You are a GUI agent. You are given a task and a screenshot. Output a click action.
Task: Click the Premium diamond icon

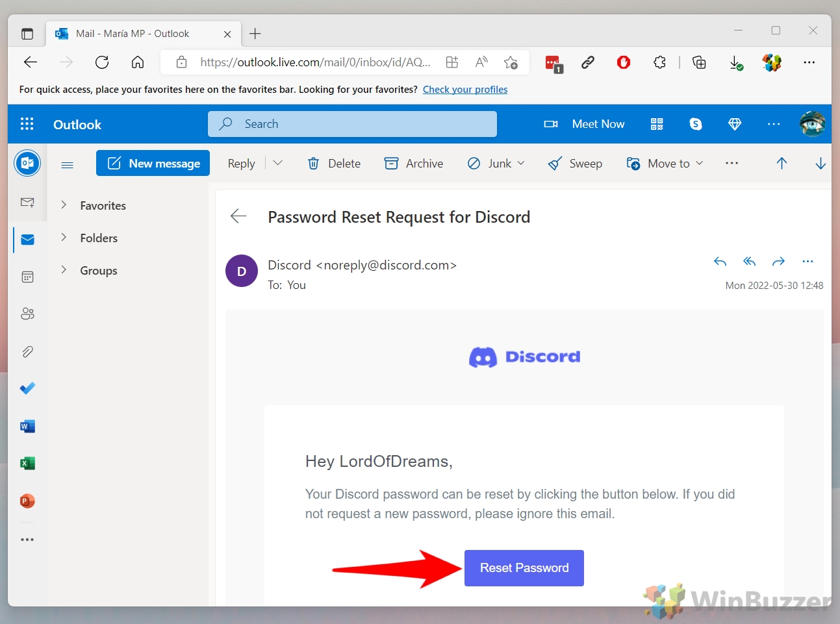pyautogui.click(x=735, y=124)
